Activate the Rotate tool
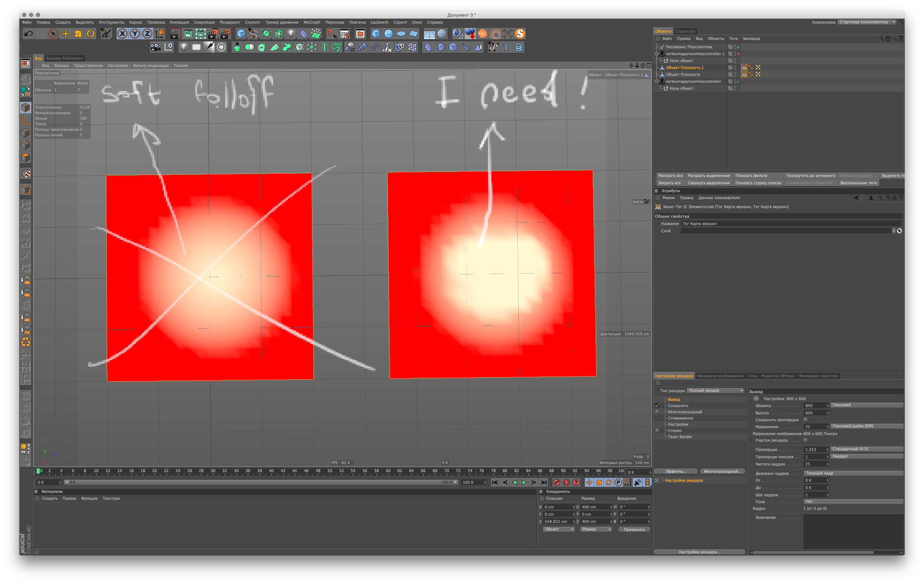 (91, 34)
